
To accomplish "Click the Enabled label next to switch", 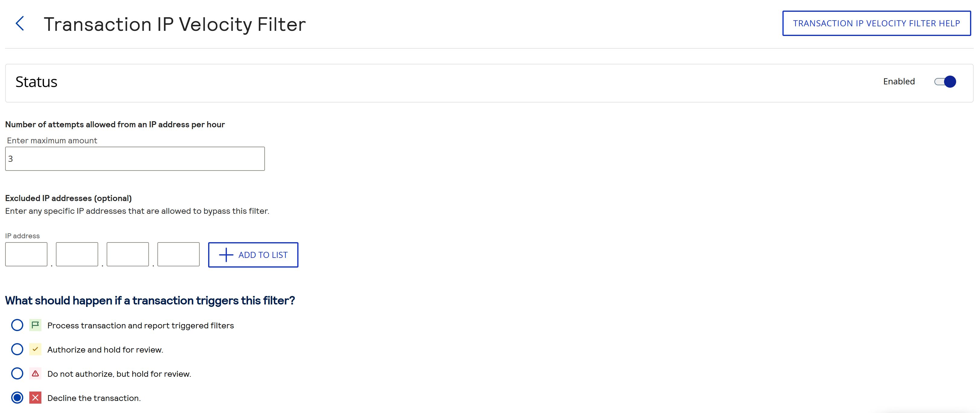I will 899,81.
